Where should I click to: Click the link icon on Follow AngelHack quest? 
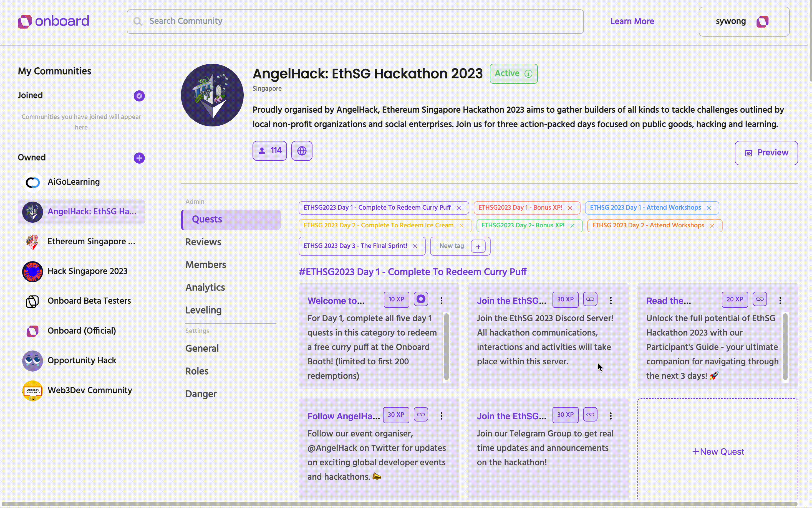[x=421, y=415]
